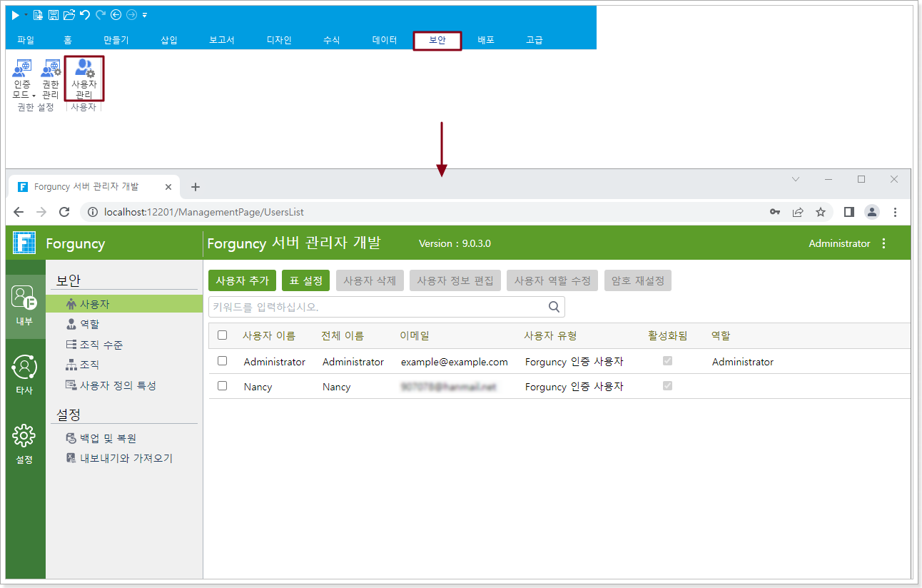Click the undo arrow icon
The height and width of the screenshot is (588, 922).
tap(85, 15)
